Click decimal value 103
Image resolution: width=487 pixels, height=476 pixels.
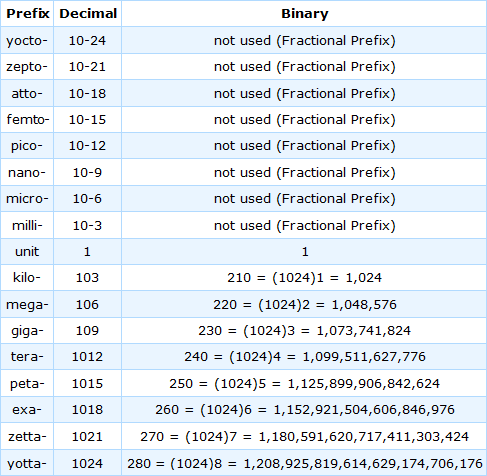88,278
